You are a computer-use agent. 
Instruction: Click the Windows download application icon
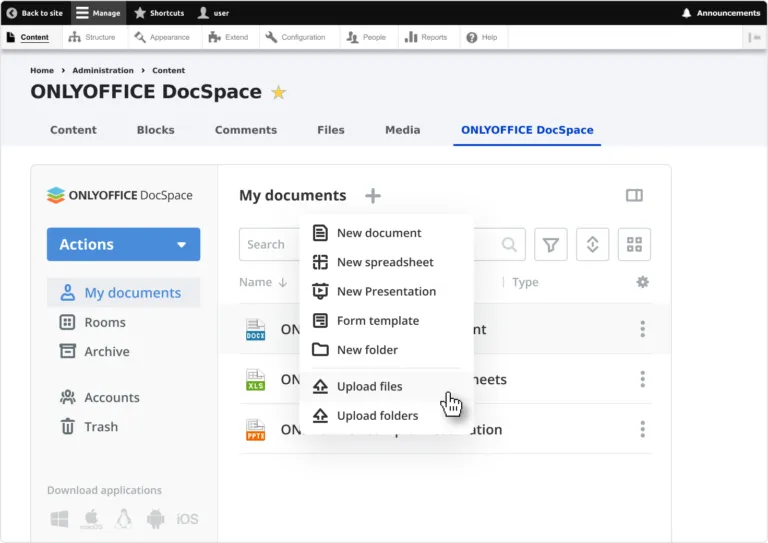[60, 519]
